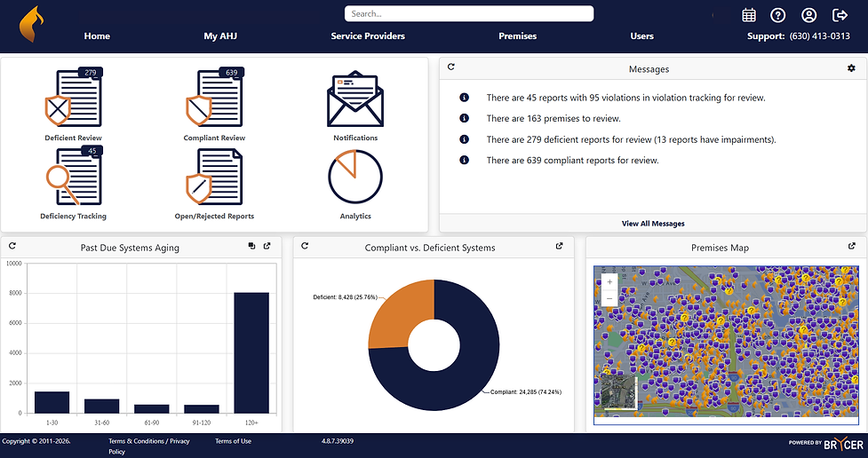Click 'There are 163 premises to review.' message
This screenshot has width=868, height=458.
coord(553,118)
